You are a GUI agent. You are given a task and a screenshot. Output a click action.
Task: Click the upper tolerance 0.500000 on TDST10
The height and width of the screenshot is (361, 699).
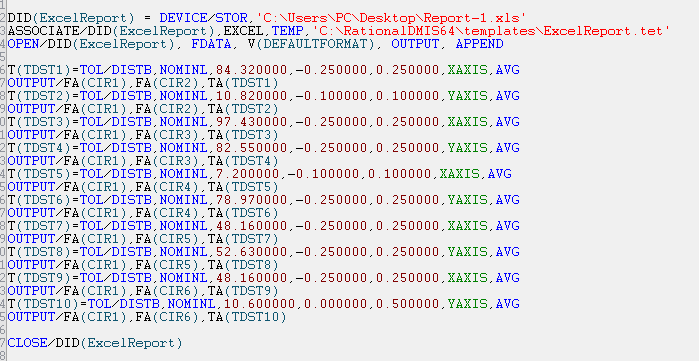pos(408,304)
